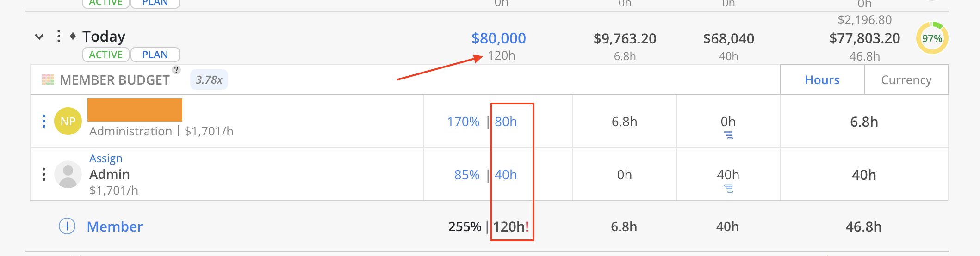
Task: Open the scheduled tasks icon under 40h
Action: pos(728,189)
